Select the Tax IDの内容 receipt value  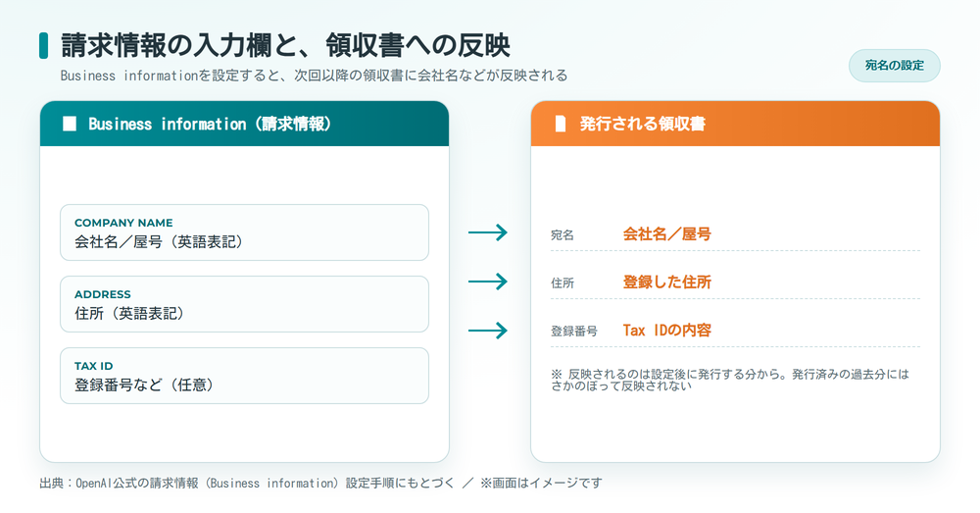pyautogui.click(x=666, y=331)
